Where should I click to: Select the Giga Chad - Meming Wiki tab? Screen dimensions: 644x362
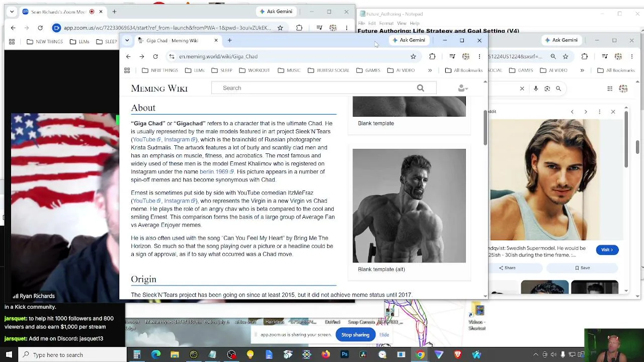177,40
